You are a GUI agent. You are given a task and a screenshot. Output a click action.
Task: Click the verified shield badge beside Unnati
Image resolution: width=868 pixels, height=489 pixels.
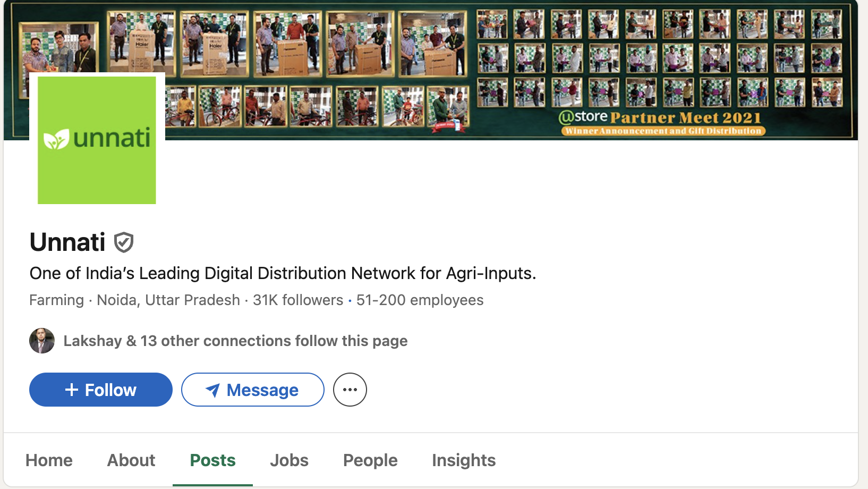tap(124, 242)
